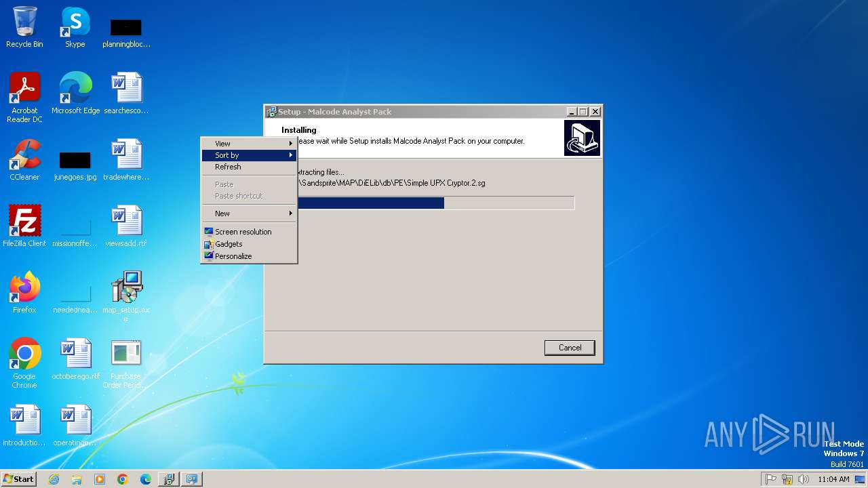Open the tradewhere Word document

pyautogui.click(x=126, y=160)
